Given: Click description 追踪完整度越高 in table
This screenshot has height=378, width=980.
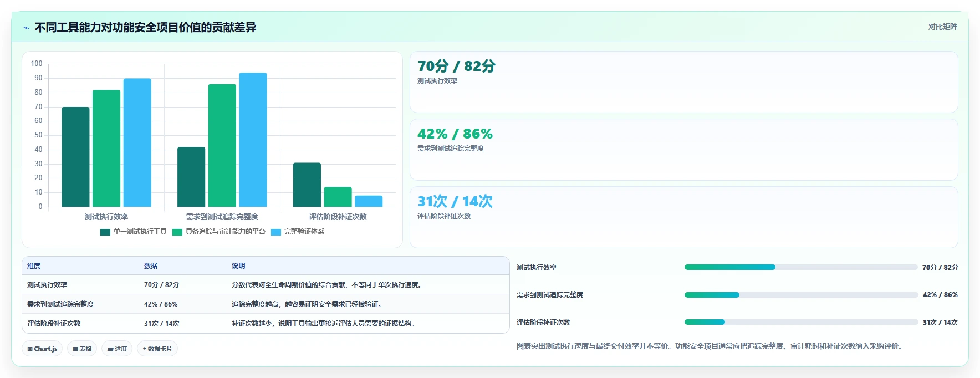Looking at the screenshot, I should 308,304.
